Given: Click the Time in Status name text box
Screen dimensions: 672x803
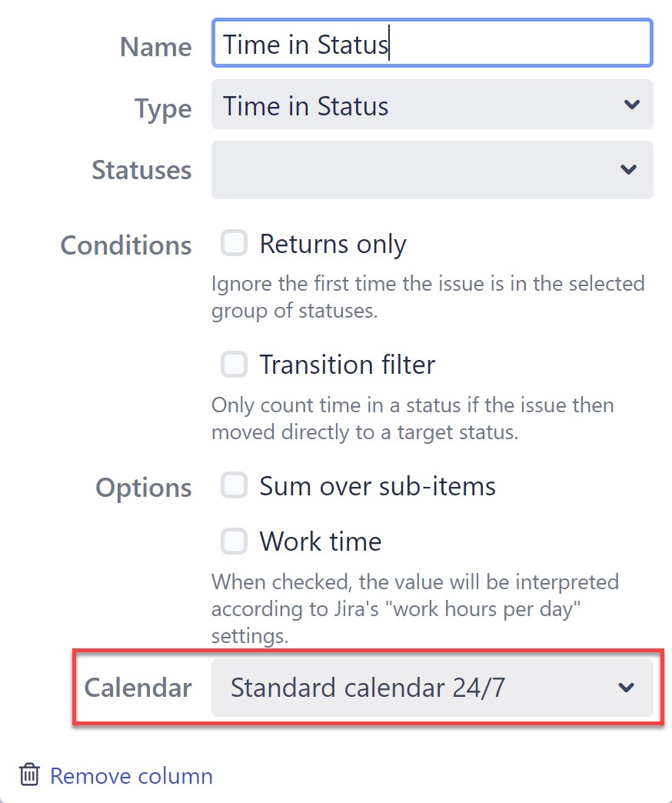Looking at the screenshot, I should (x=431, y=43).
